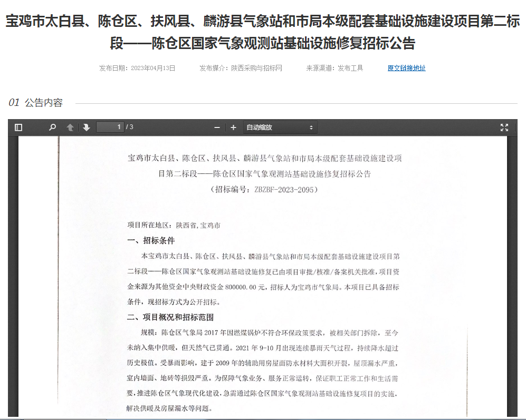The width and height of the screenshot is (526, 420).
Task: Click the 解决供暖及房屋漏水等问题 line
Action: pos(169,408)
